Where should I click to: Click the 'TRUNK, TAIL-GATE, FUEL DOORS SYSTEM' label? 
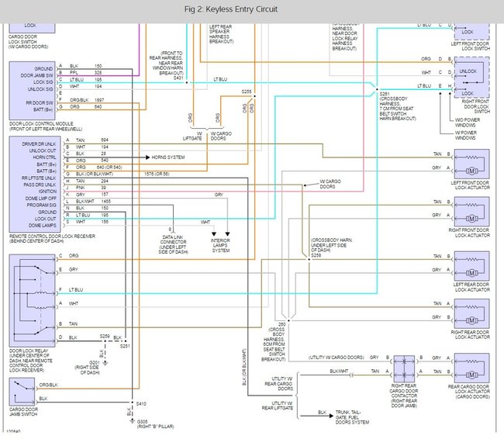click(352, 417)
